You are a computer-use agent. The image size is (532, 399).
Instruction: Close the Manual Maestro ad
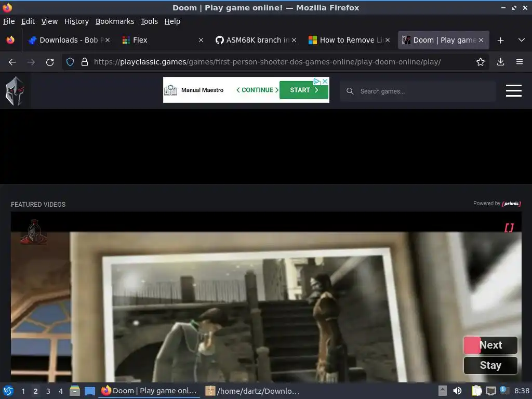(325, 82)
